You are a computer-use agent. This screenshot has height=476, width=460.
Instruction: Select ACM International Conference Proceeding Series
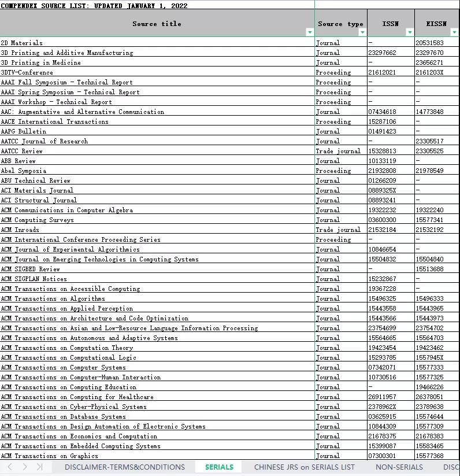(x=157, y=239)
